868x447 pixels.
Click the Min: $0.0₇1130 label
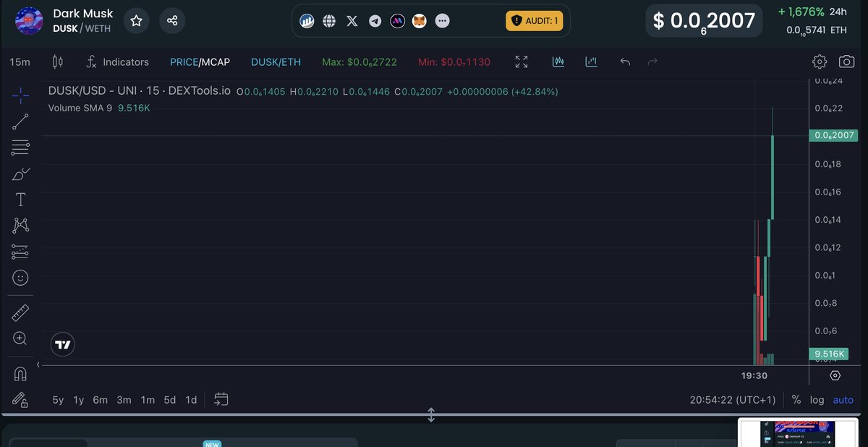pyautogui.click(x=454, y=62)
